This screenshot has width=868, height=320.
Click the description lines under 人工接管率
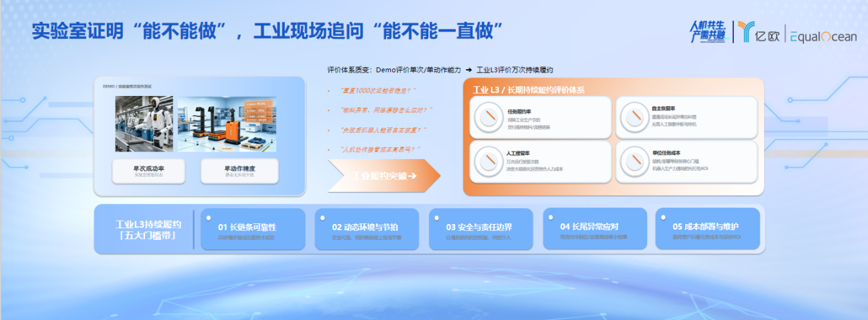[535, 165]
